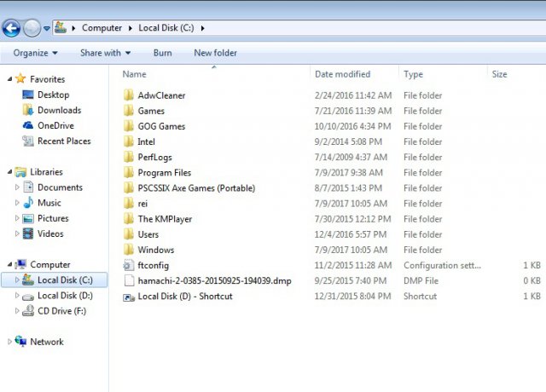
Task: Expand the Videos library
Action: click(x=17, y=233)
